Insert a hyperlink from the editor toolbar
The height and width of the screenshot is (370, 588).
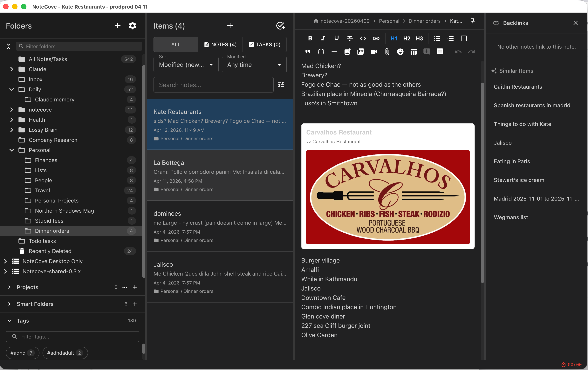pos(376,38)
